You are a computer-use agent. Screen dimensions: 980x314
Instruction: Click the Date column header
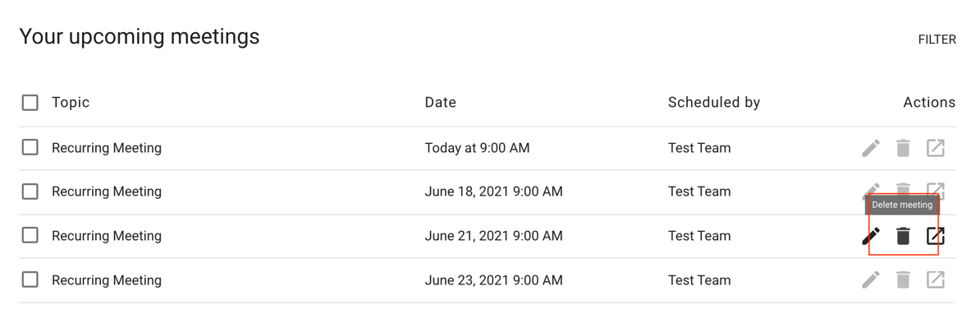click(441, 103)
